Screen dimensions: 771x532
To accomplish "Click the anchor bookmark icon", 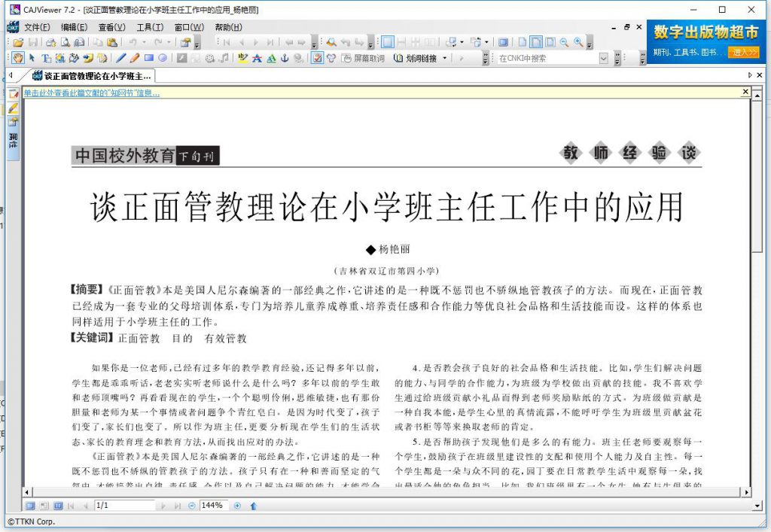I will (x=285, y=58).
